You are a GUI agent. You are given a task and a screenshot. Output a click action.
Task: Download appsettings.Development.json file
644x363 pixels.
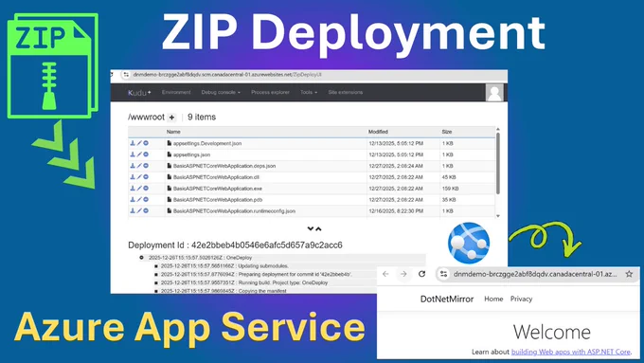point(133,143)
